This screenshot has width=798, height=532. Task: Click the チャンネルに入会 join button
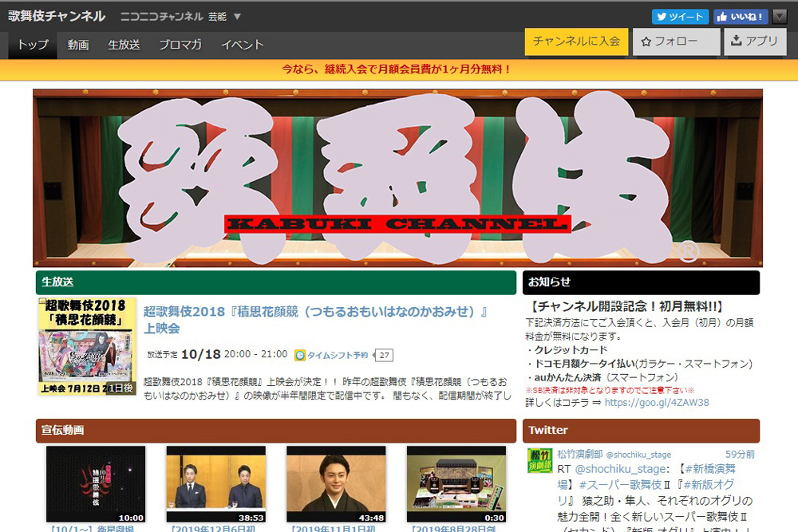(x=576, y=41)
